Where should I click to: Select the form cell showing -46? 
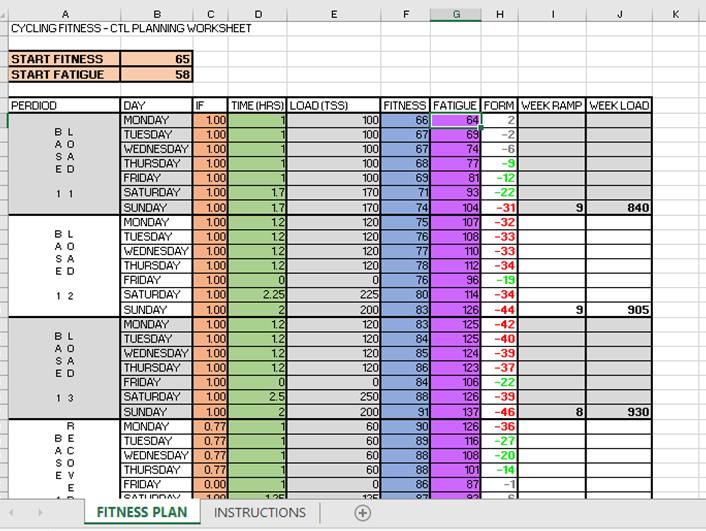(499, 412)
